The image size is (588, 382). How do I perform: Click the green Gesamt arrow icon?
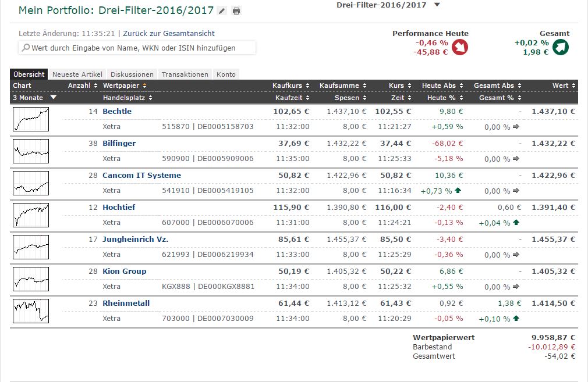coord(561,47)
